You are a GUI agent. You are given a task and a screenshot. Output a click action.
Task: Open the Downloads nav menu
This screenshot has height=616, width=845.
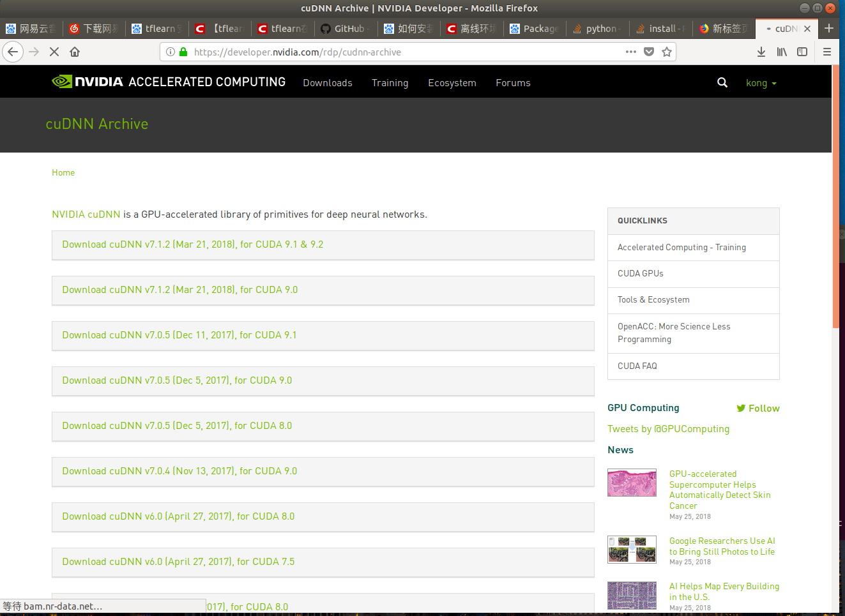[328, 83]
